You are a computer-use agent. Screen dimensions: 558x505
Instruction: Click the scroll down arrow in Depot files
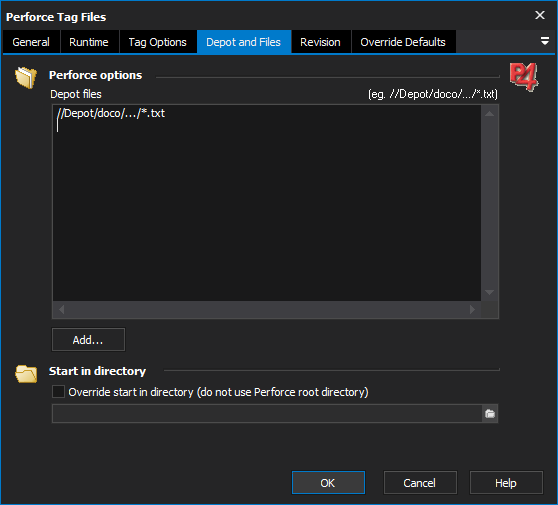[x=489, y=292]
